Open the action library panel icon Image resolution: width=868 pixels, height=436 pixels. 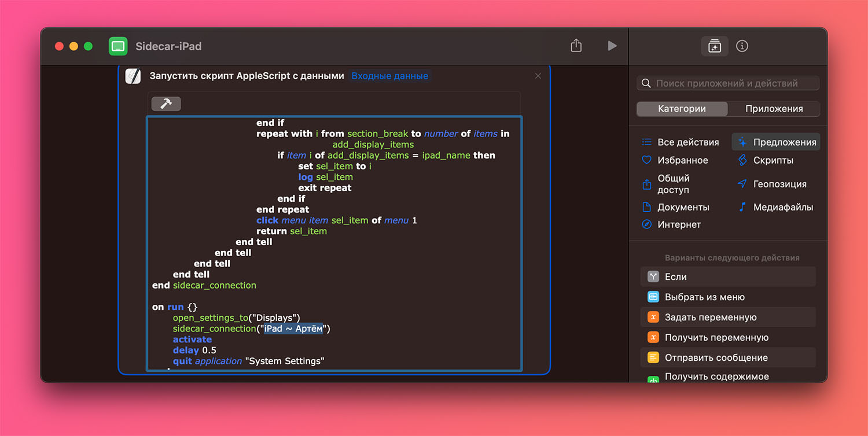pos(715,46)
